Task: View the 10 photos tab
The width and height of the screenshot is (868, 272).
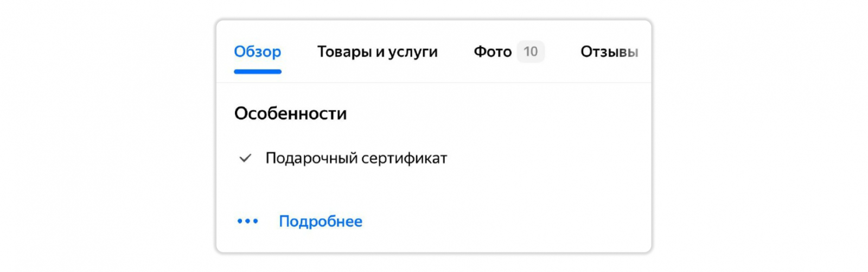Action: point(508,52)
